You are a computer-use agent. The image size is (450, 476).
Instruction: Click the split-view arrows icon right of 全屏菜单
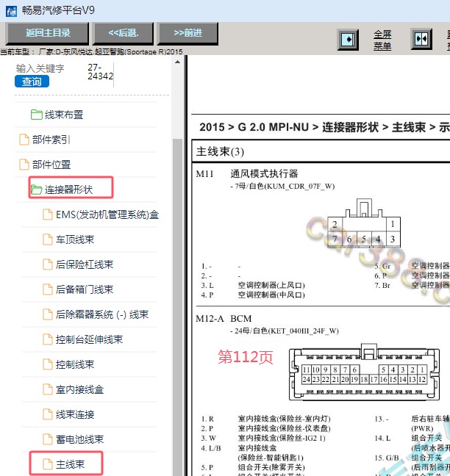[421, 39]
